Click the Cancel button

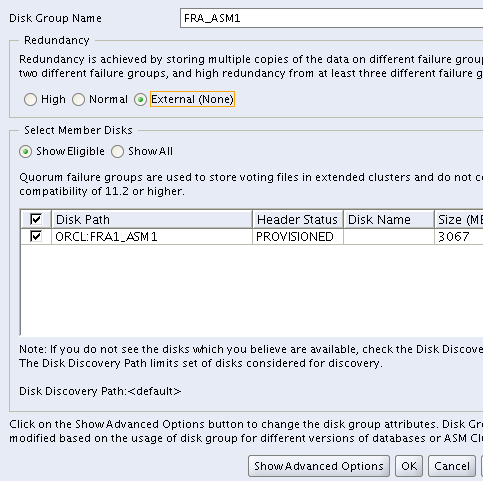(x=452, y=466)
